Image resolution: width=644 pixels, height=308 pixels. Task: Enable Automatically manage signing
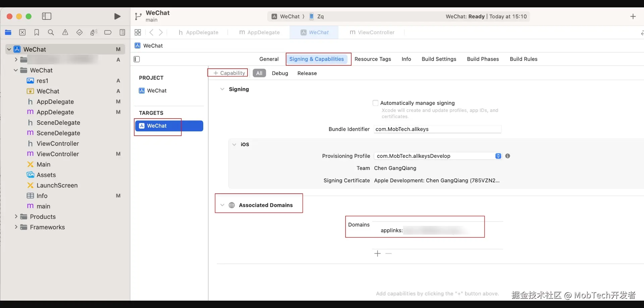(375, 103)
